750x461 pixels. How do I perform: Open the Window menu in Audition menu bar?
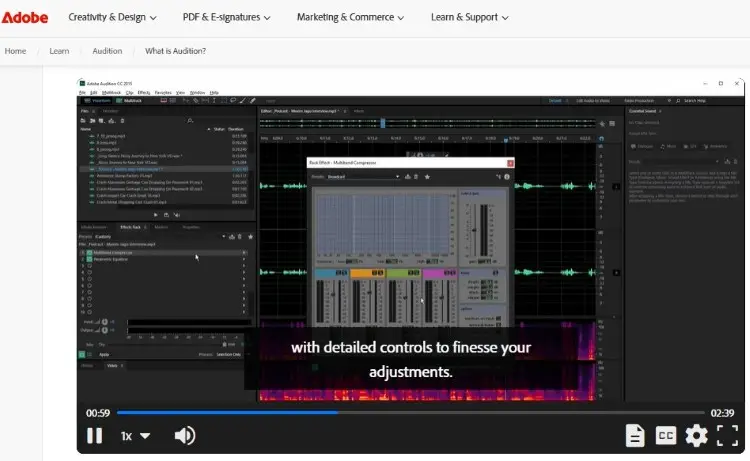pos(198,92)
